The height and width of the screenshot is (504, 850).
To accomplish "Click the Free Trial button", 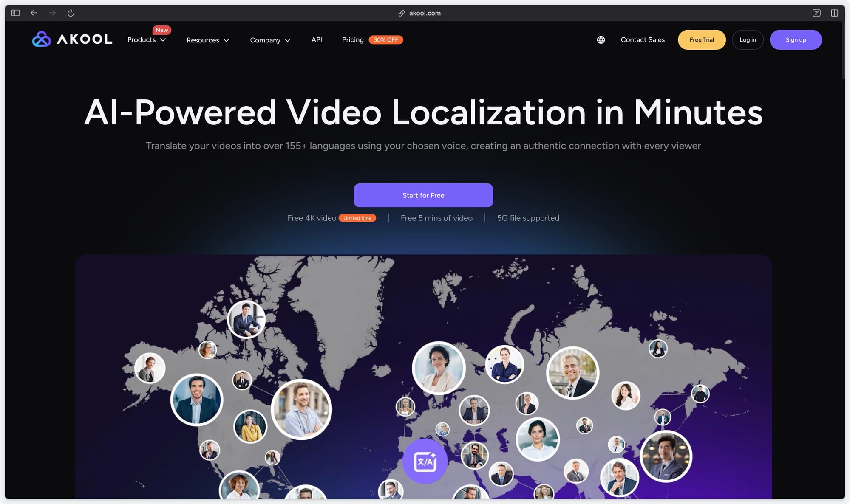I will (x=702, y=39).
